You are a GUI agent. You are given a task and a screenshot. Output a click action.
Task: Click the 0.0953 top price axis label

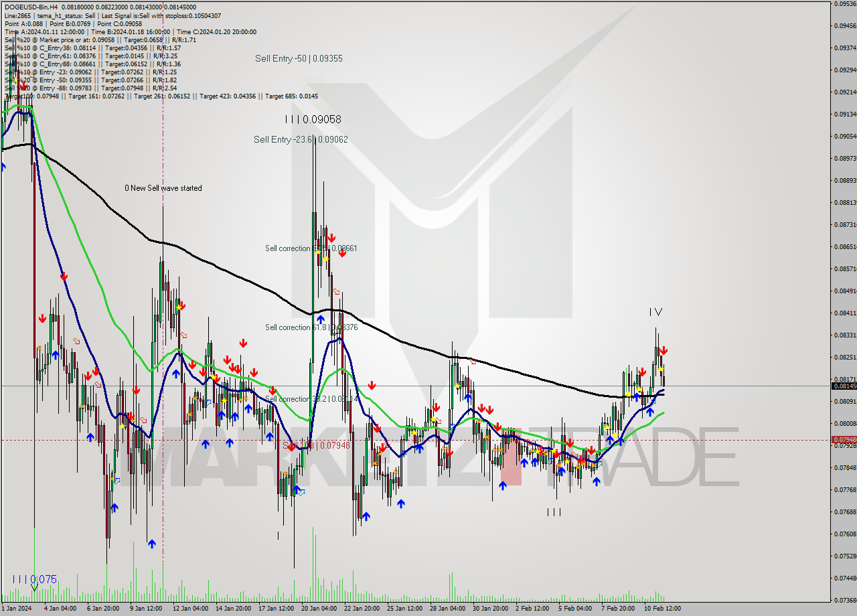tap(844, 3)
